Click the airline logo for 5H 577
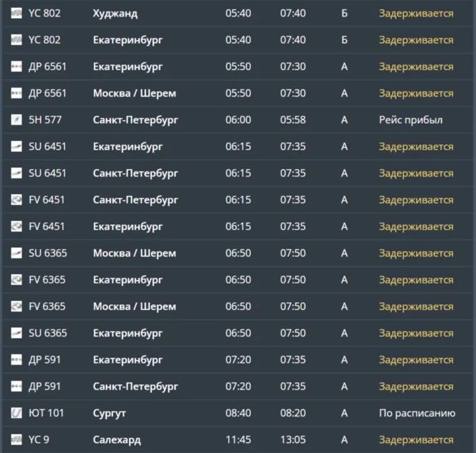 pos(16,120)
